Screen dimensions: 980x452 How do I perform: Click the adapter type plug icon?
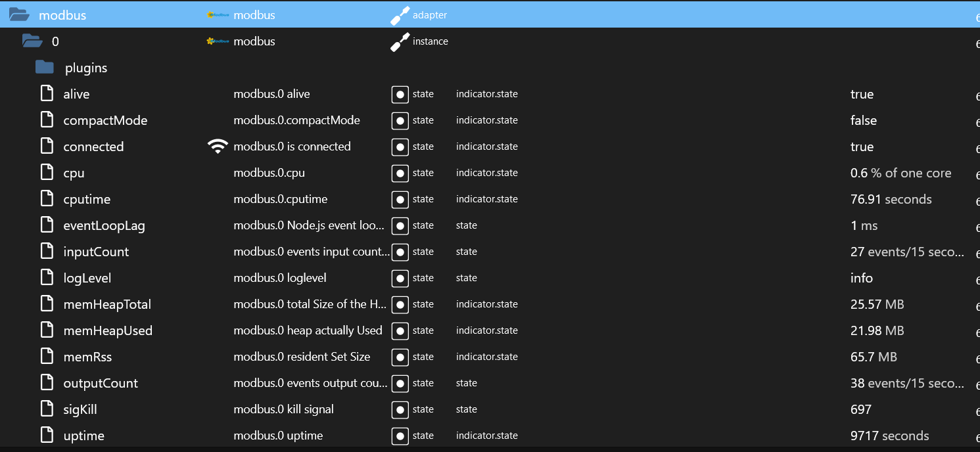[400, 15]
